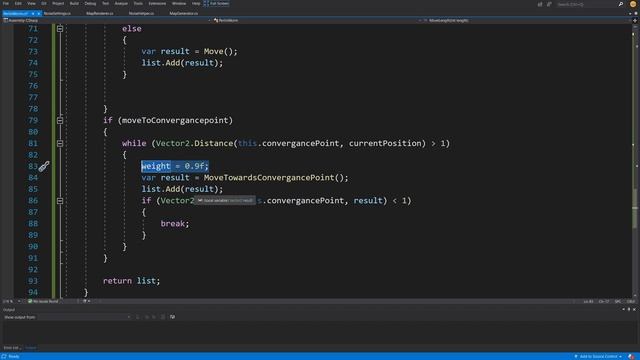The width and height of the screenshot is (640, 360).
Task: Click 'moveToConvergancepoint' in if condition
Action: [175, 120]
